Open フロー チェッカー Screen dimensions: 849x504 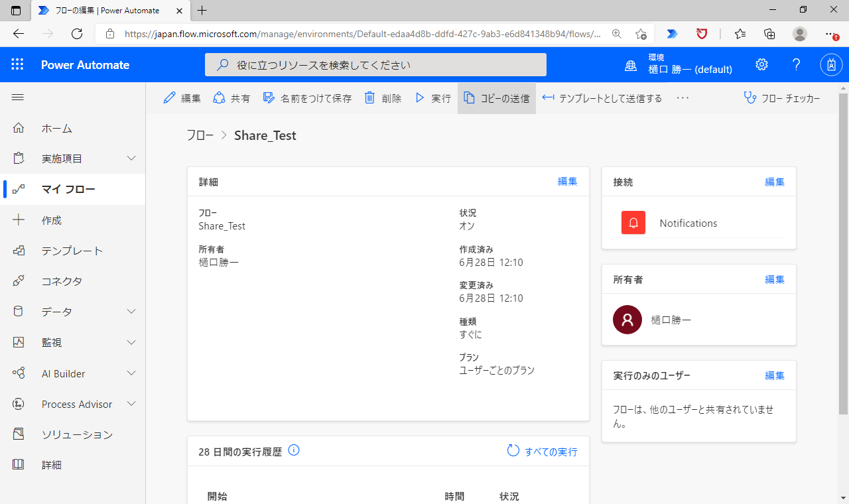[x=782, y=98]
